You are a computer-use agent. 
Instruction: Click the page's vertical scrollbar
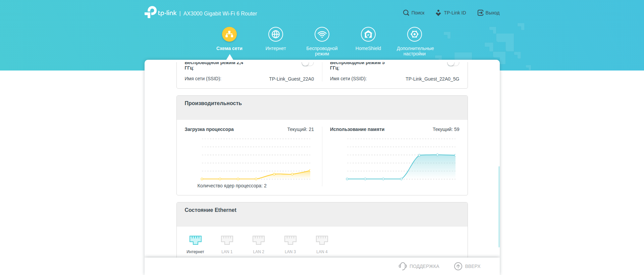click(x=499, y=207)
